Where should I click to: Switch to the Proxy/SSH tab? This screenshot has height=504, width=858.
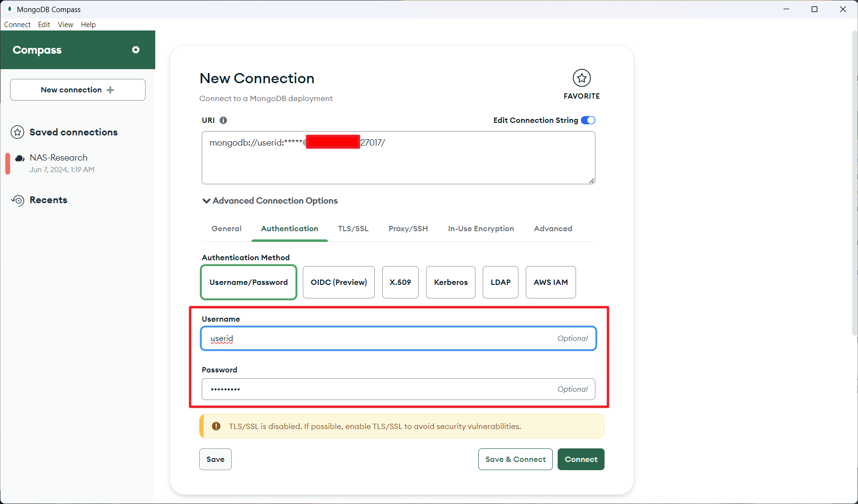(x=408, y=229)
